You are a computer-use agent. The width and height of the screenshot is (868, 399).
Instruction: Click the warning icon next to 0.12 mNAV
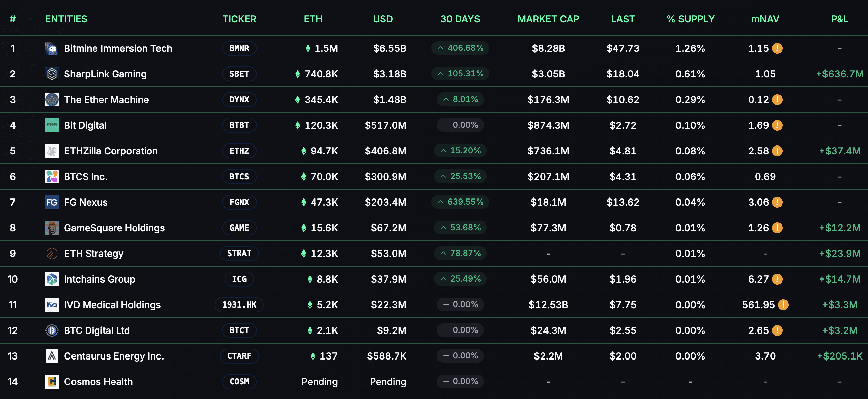[777, 100]
